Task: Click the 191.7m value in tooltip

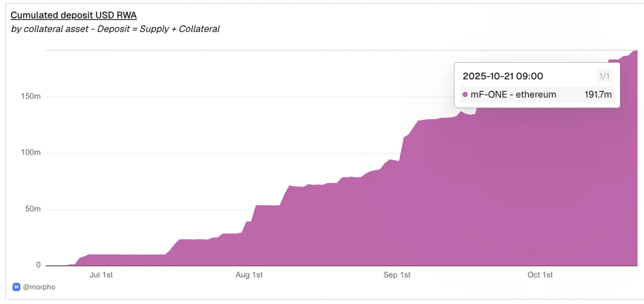Action: point(598,94)
